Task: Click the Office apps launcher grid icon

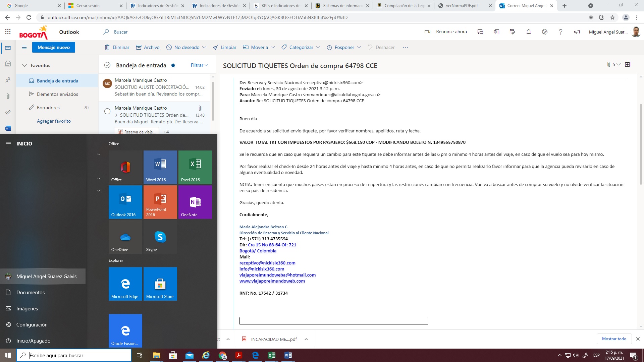Action: tap(8, 32)
